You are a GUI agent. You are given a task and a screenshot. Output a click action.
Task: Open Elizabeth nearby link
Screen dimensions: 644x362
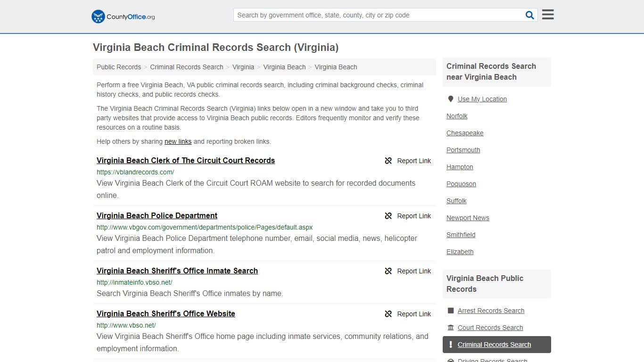[460, 252]
